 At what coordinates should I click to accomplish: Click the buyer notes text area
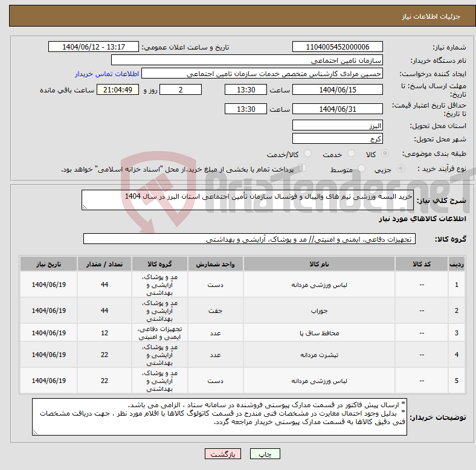219,417
